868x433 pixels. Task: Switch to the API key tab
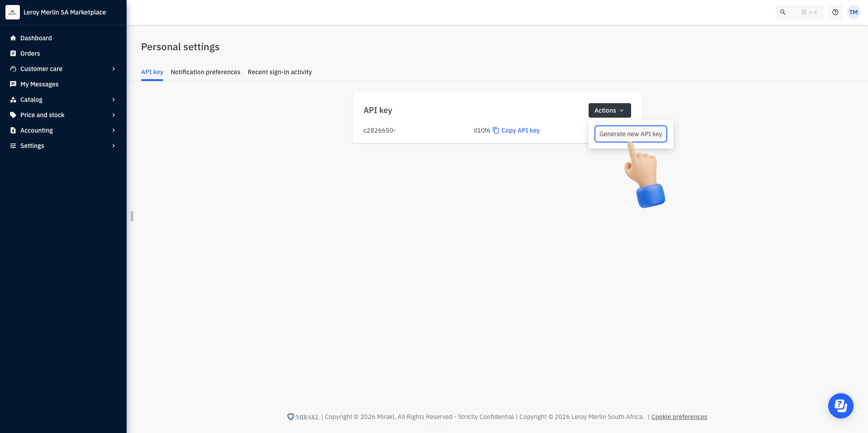(152, 72)
